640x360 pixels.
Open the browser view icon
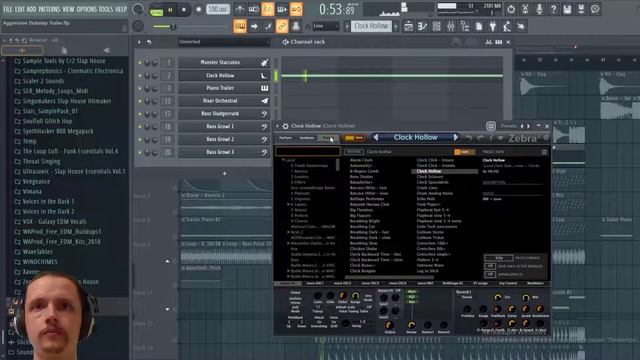(x=465, y=27)
